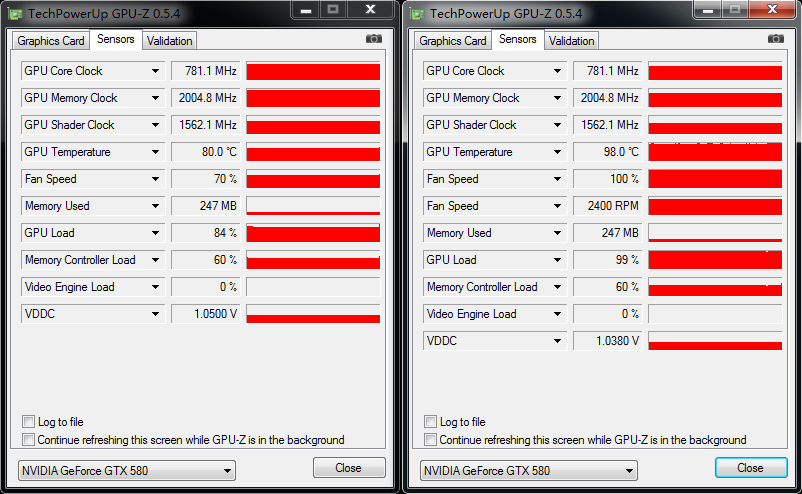Toggle background refreshing checkbox in right window
This screenshot has width=802, height=494.
click(431, 439)
